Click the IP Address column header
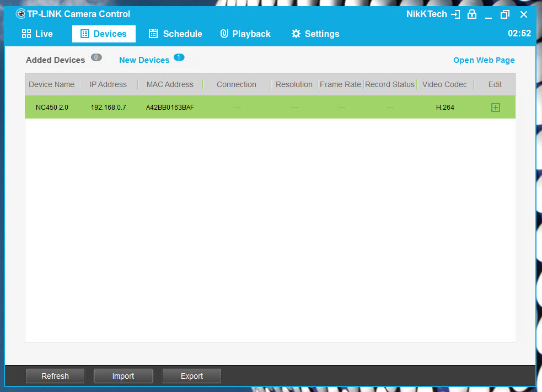This screenshot has width=542, height=392. [108, 84]
